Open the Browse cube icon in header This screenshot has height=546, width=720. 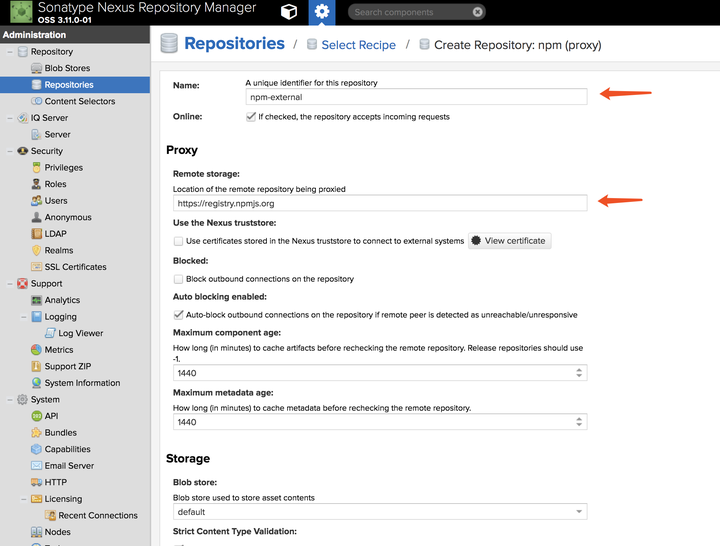tap(288, 12)
